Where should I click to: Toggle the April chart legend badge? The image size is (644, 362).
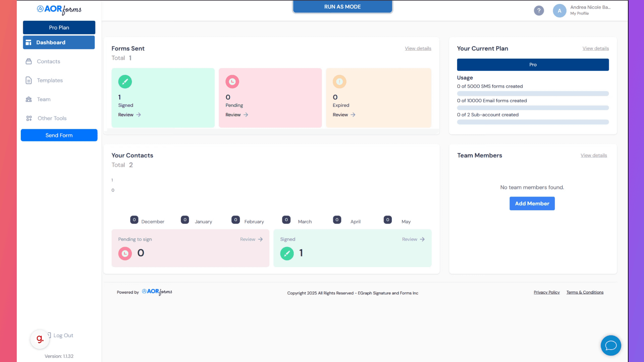click(337, 220)
